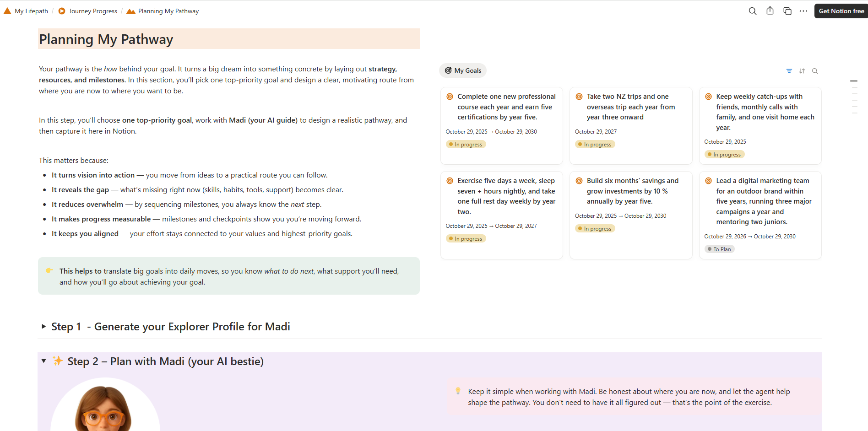Click the Get Notion free button

click(841, 11)
